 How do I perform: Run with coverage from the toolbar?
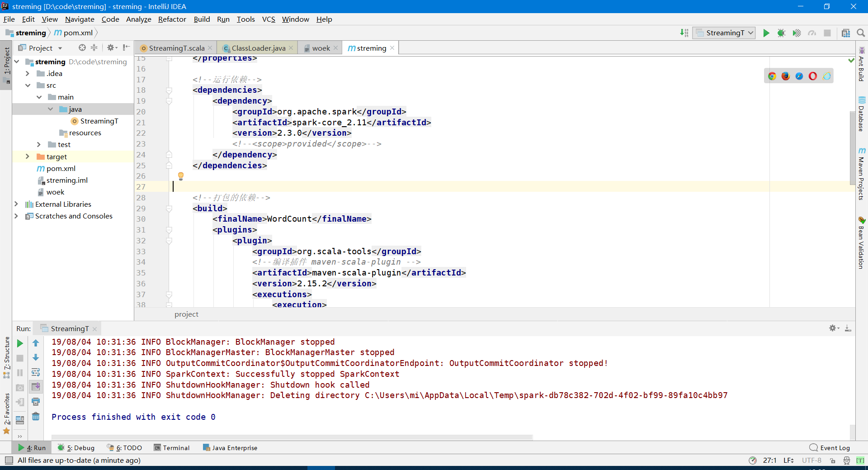point(797,33)
